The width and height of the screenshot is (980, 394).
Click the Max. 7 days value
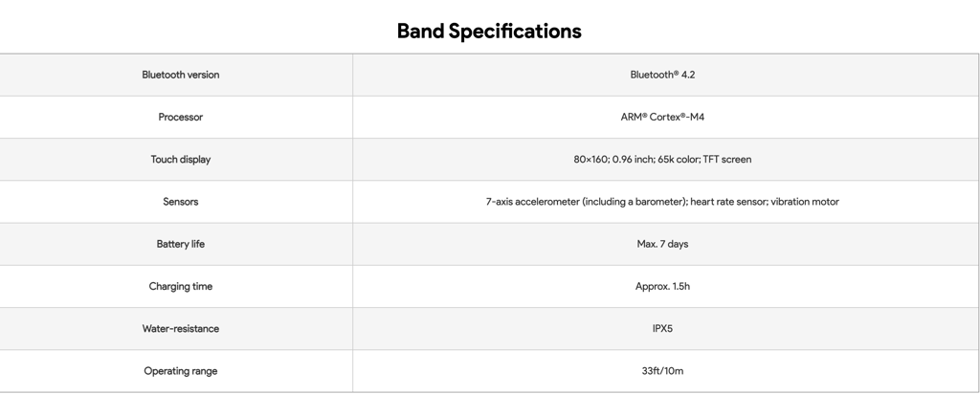662,244
